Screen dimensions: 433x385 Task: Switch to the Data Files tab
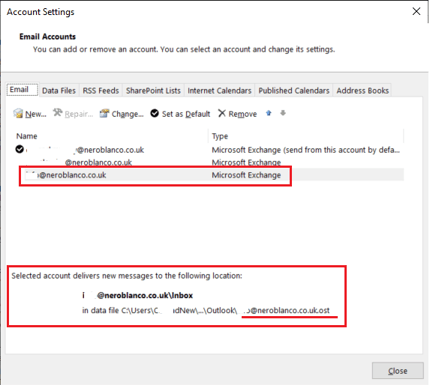tap(59, 91)
